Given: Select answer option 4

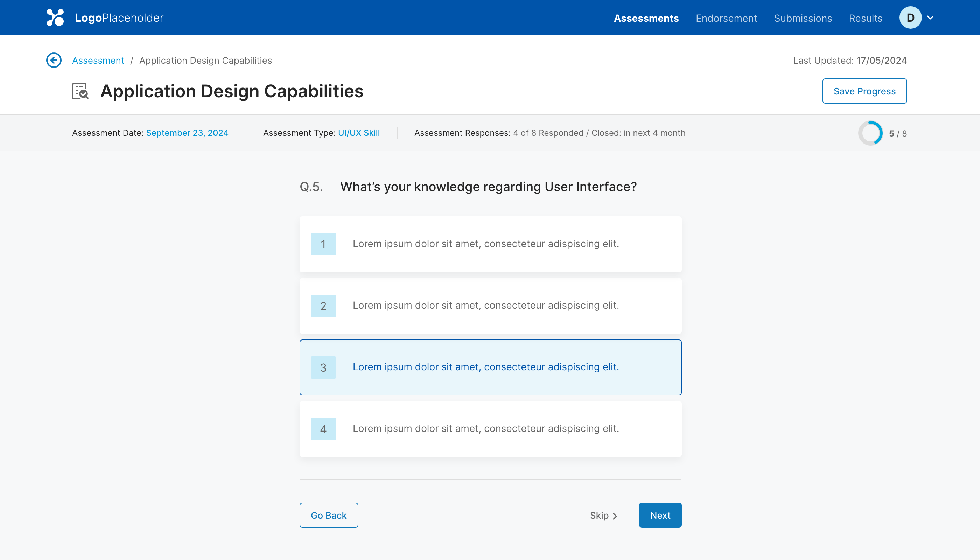Looking at the screenshot, I should tap(490, 429).
